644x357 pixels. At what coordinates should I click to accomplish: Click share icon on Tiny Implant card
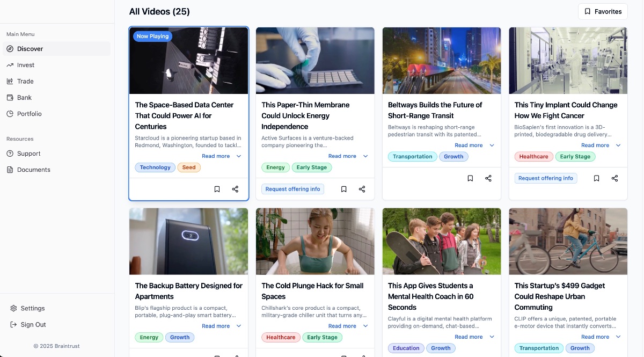point(614,178)
